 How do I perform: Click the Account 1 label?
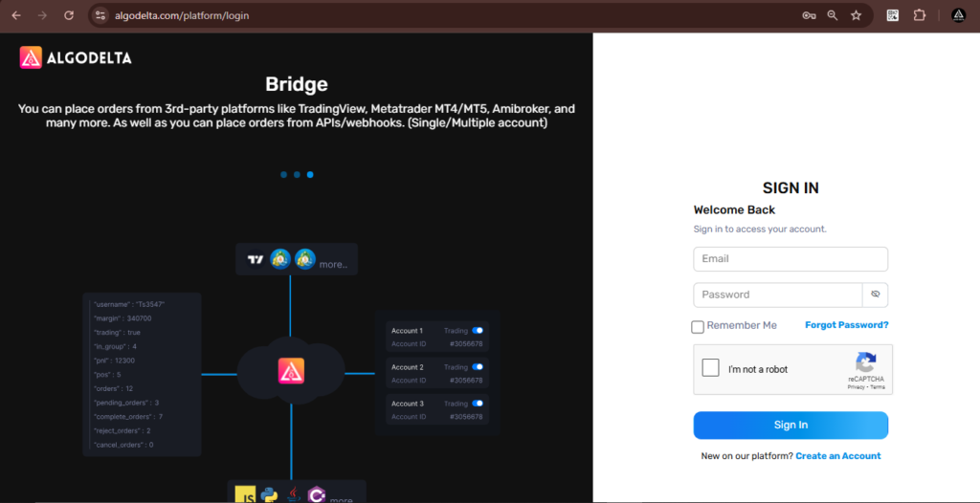pyautogui.click(x=408, y=331)
